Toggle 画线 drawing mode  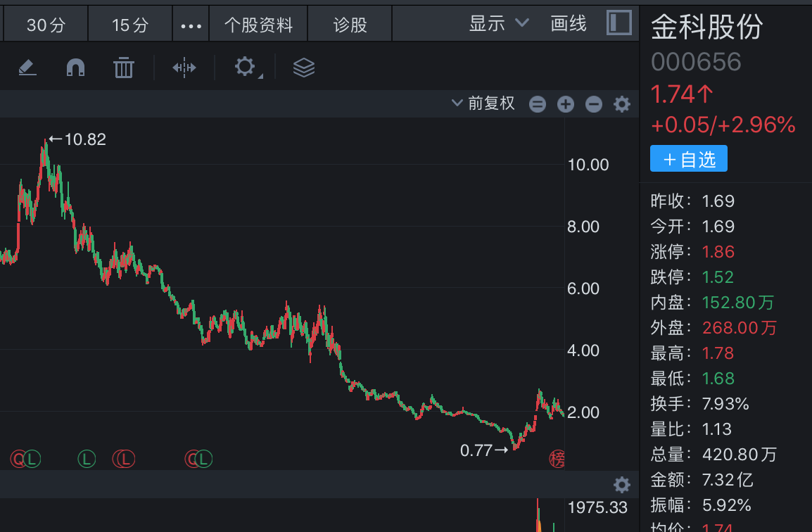(569, 24)
